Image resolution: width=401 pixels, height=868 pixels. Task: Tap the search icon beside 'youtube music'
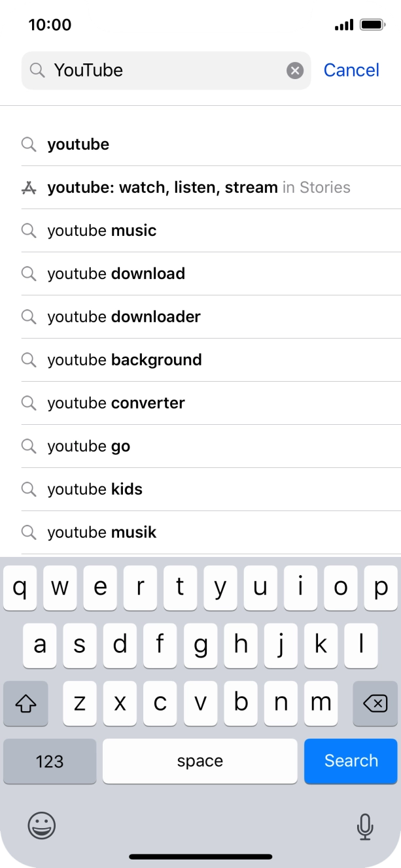pos(29,230)
